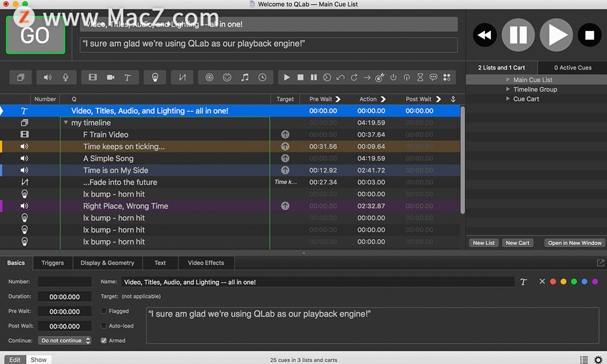The height and width of the screenshot is (364, 607).
Task: Click target arrow for F Train Video cue
Action: [x=285, y=135]
